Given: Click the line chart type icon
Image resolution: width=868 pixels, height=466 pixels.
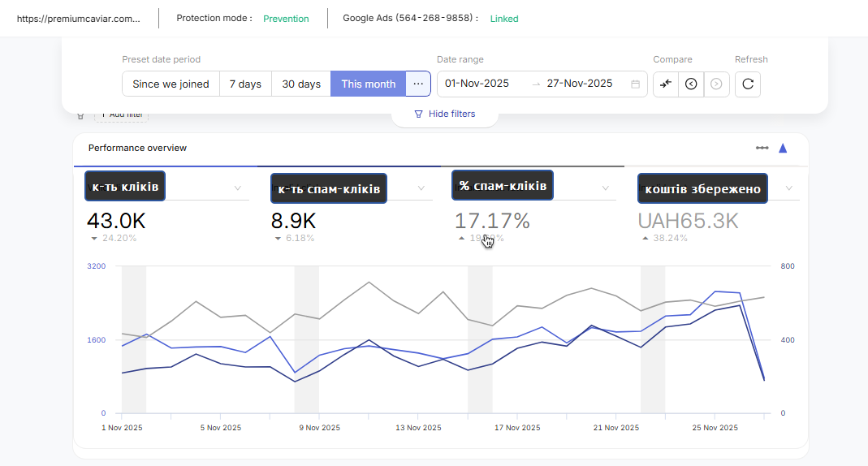Looking at the screenshot, I should click(x=762, y=148).
